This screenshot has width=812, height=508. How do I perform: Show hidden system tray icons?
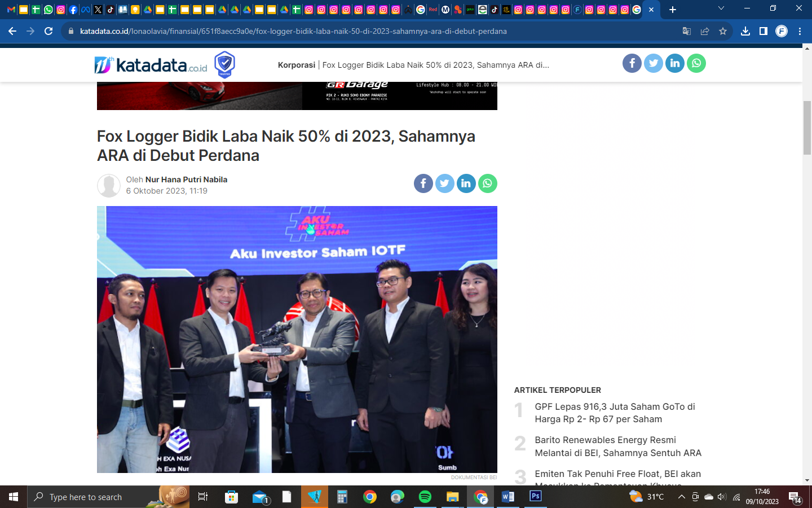click(681, 497)
